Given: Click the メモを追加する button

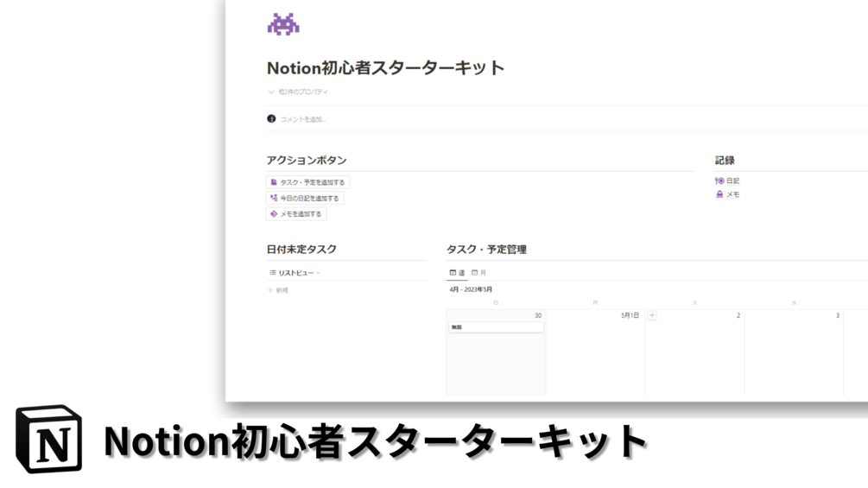Looking at the screenshot, I should coord(296,213).
